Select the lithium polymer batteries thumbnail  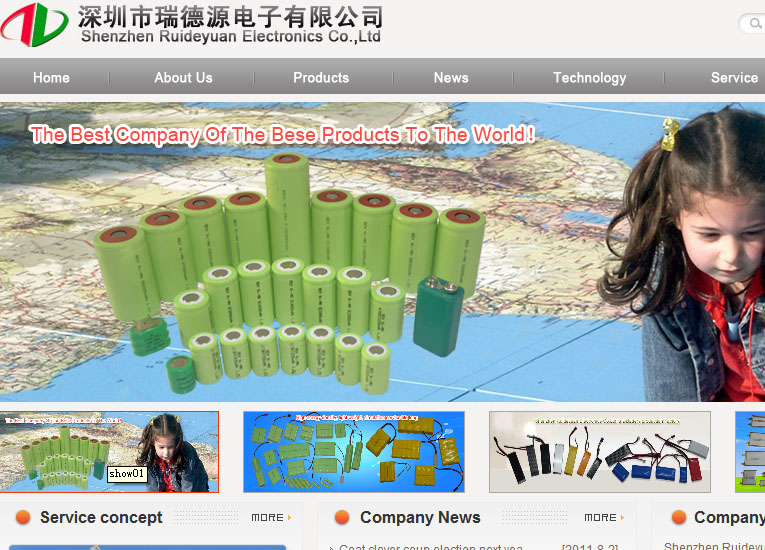pyautogui.click(x=599, y=452)
